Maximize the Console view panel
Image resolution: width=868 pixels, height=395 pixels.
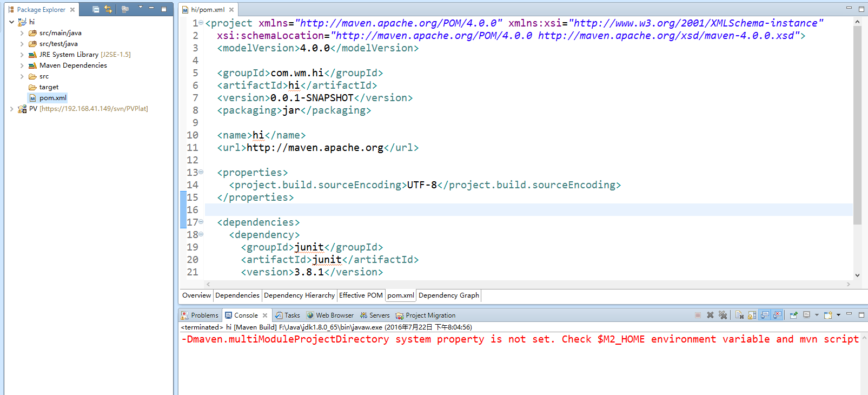(862, 314)
